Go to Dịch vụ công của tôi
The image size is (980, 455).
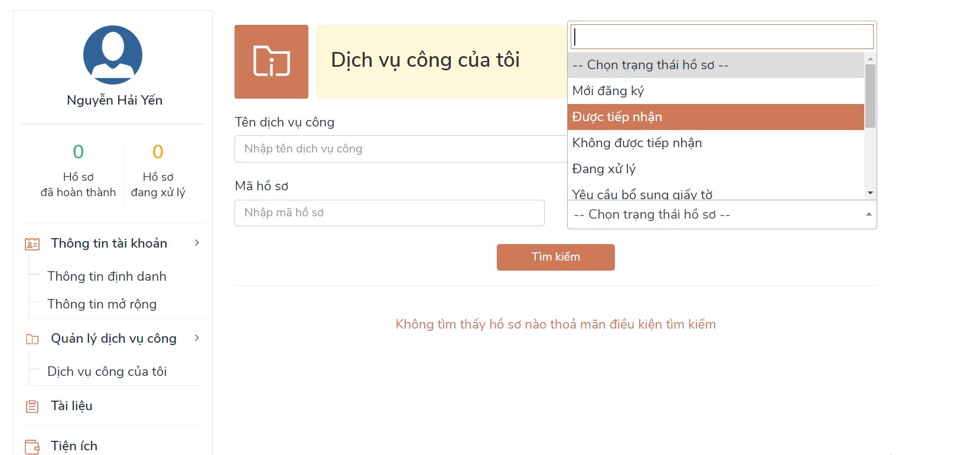pos(107,372)
